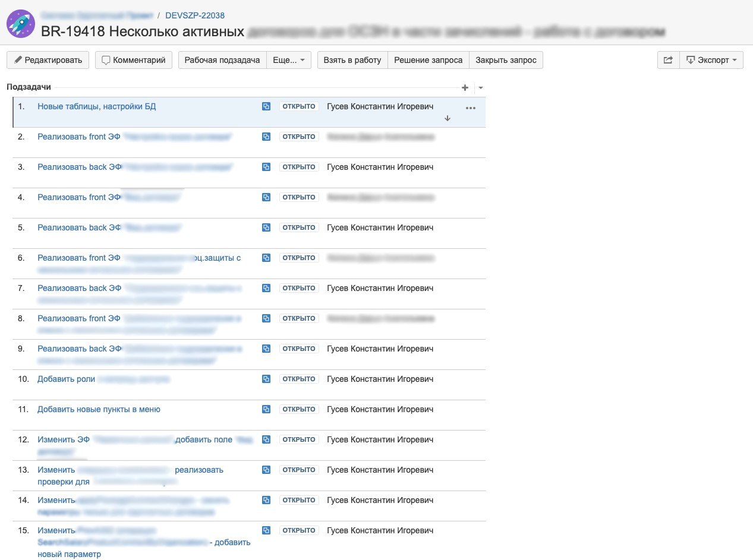Click ОТКРЫТО status badge of subtask 11
This screenshot has width=753, height=560.
[x=299, y=410]
